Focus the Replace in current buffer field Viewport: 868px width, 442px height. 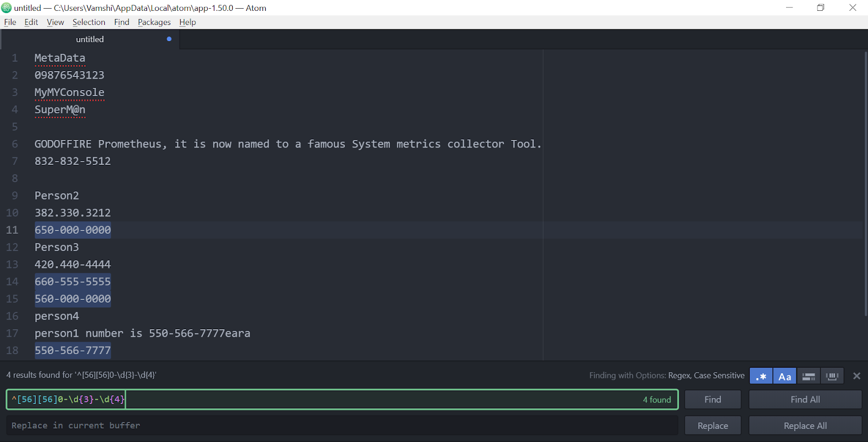pos(342,426)
